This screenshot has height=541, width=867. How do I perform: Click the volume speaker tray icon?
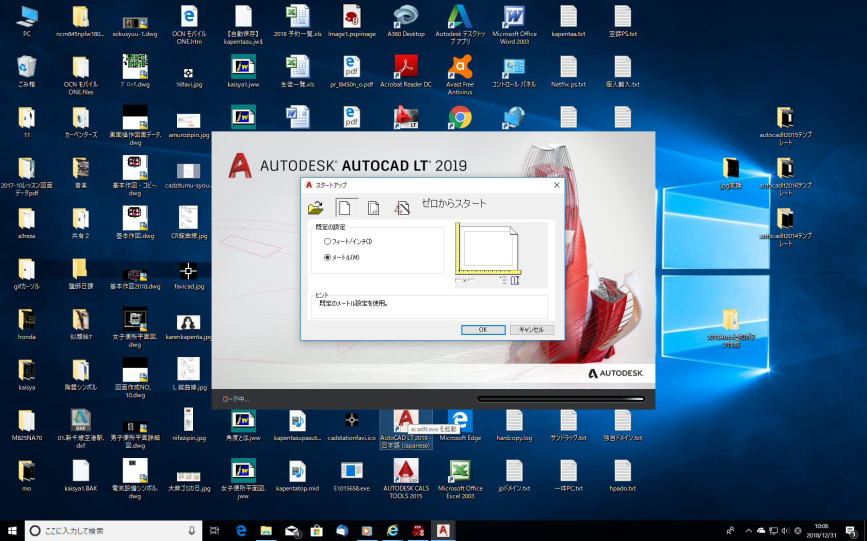coord(785,530)
